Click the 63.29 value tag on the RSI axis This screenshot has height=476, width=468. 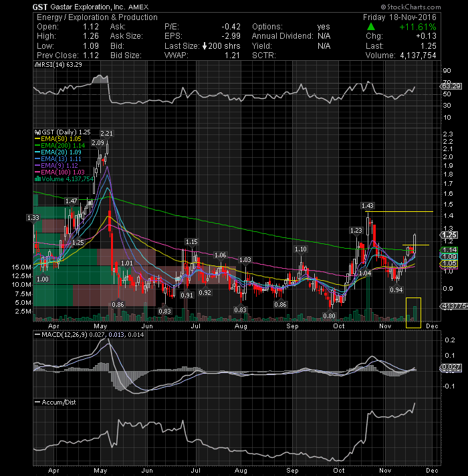[x=451, y=86]
